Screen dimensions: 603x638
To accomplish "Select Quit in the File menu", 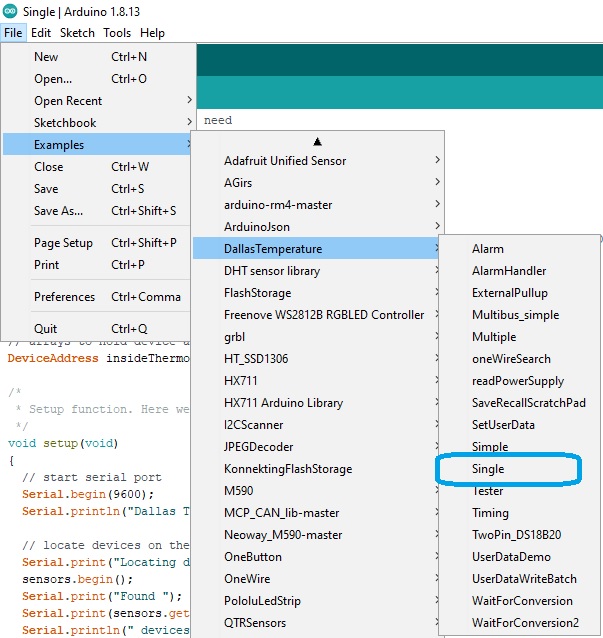I will pyautogui.click(x=45, y=329).
